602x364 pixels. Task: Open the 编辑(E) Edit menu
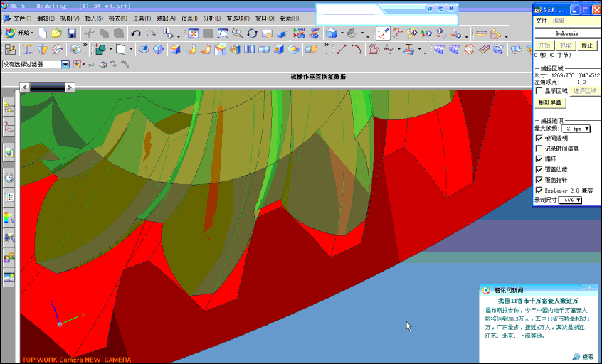[x=46, y=18]
